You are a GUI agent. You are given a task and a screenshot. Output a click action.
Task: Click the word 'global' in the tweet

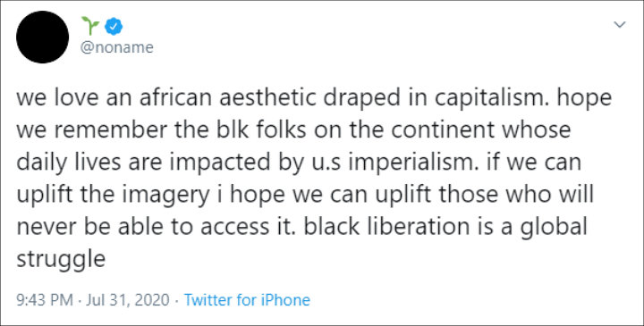(554, 228)
